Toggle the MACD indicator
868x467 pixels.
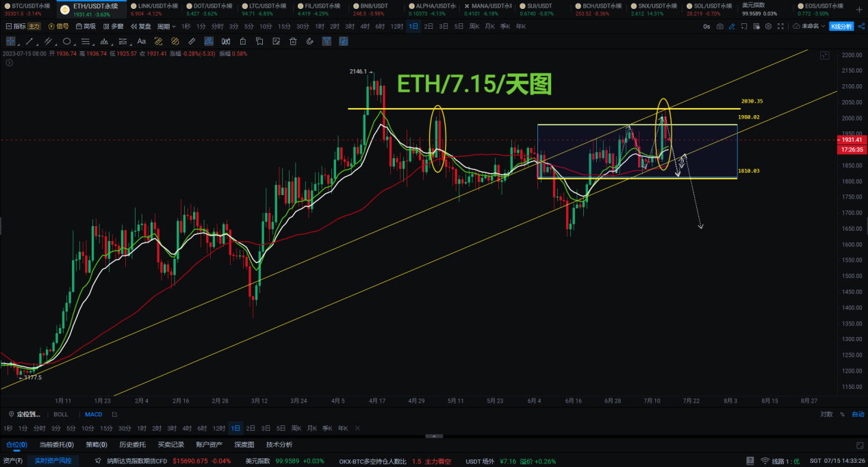pos(93,414)
